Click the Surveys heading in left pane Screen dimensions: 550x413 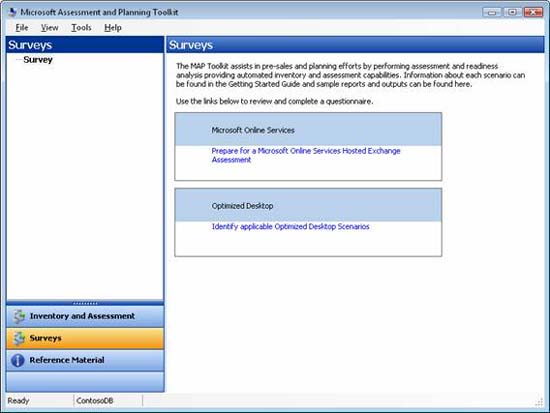pyautogui.click(x=30, y=45)
